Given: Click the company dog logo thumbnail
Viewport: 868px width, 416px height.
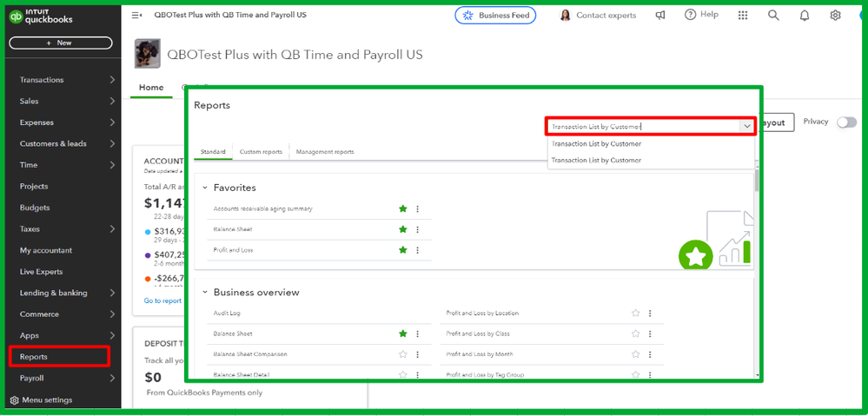Looking at the screenshot, I should tap(148, 54).
